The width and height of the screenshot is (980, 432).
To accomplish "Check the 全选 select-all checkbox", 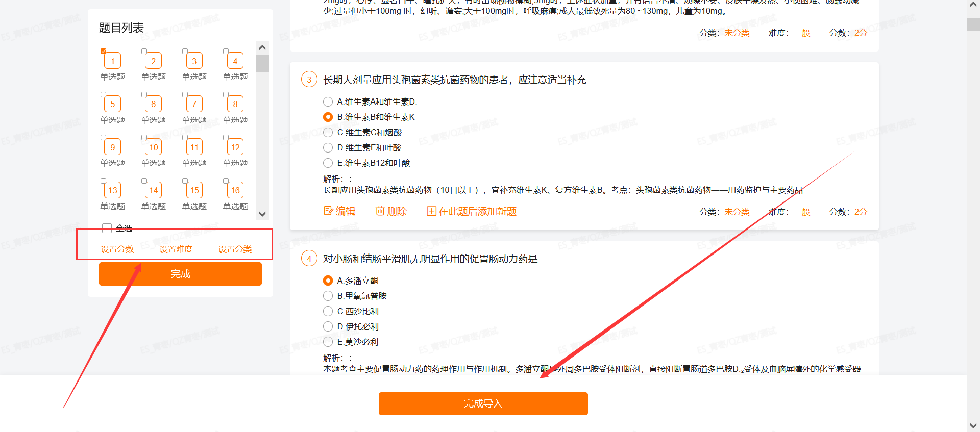I will click(x=107, y=228).
